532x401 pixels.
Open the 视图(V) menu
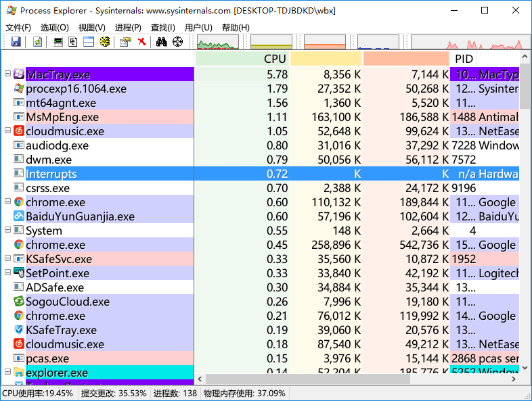coord(92,28)
